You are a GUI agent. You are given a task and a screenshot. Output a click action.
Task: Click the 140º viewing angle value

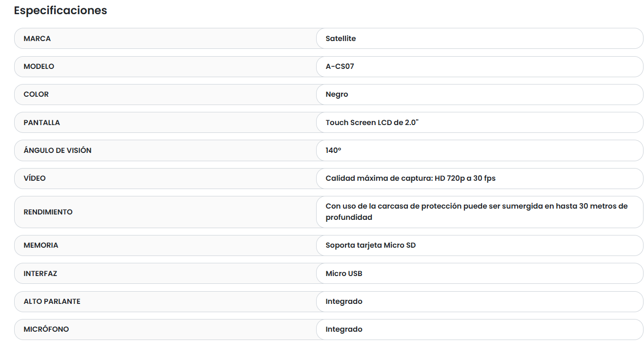tap(333, 150)
